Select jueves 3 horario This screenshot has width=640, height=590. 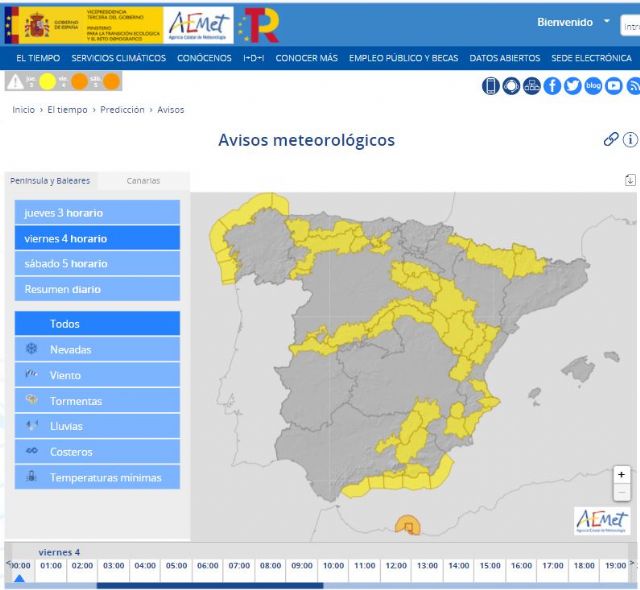tap(97, 213)
